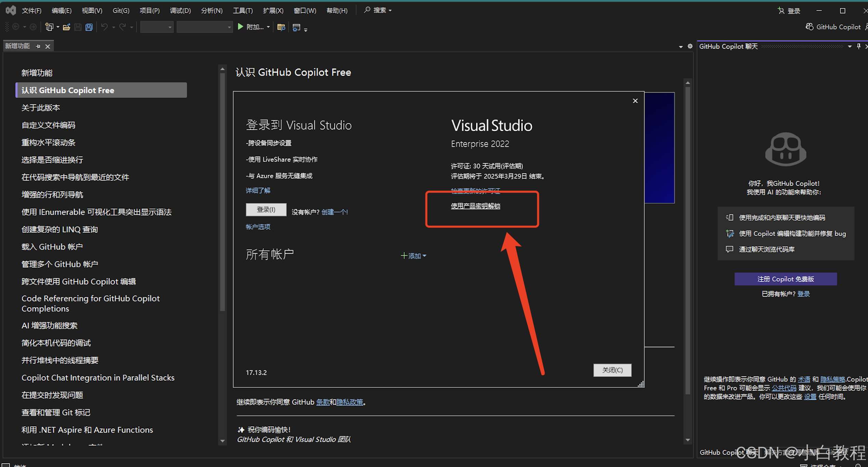Screen dimensions: 868x467
Task: Click the Open File folder icon
Action: tap(67, 27)
